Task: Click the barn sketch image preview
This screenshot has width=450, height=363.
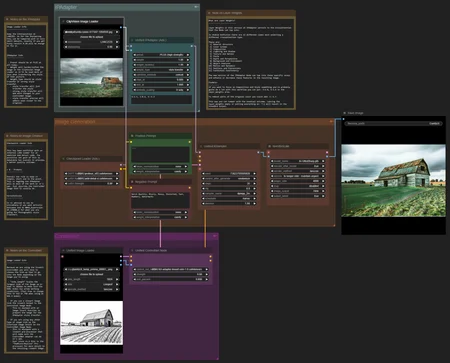Action: click(92, 323)
